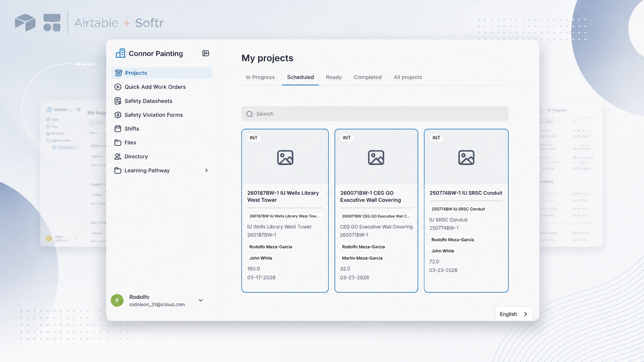Click Rodolfo Meza-Garcia on the CEG GO Executive card
644x362 pixels.
(363, 247)
